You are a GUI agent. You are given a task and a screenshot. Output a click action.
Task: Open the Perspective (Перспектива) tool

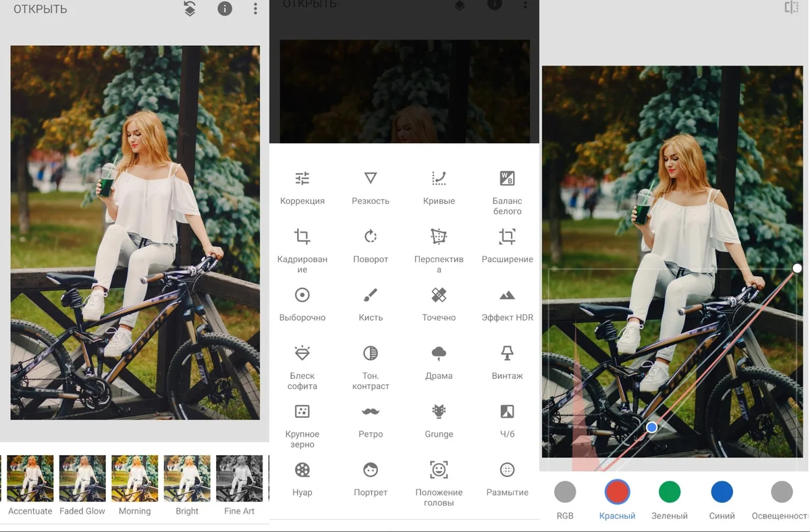pos(439,246)
